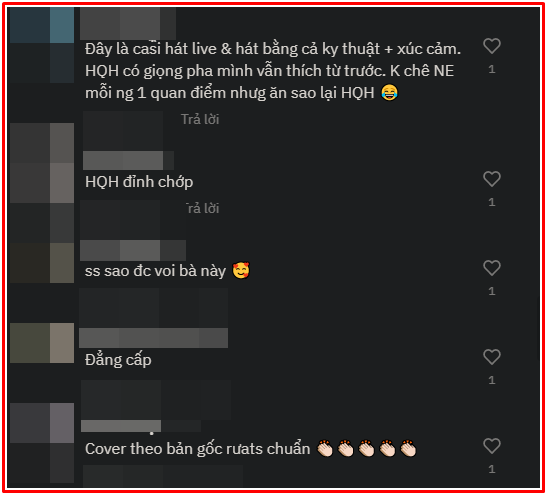Open blurred username above 'ss sao đc voi bà này'
The image size is (547, 495).
point(133,250)
